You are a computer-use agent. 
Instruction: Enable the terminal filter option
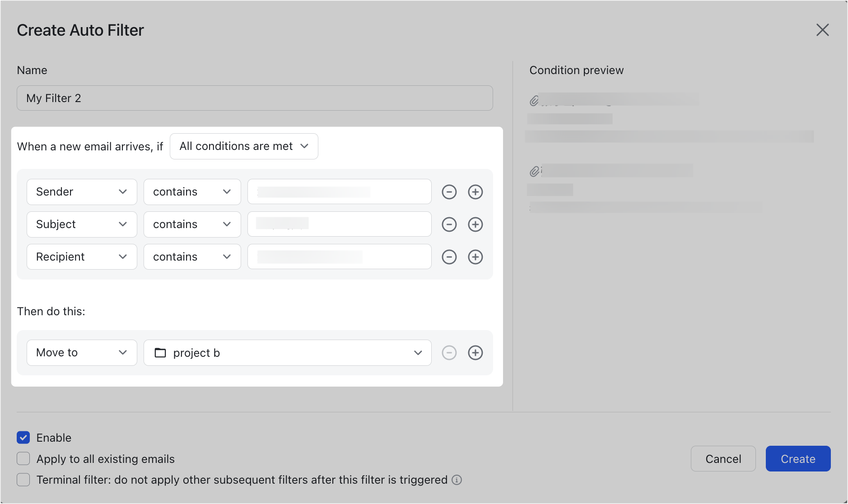23,480
